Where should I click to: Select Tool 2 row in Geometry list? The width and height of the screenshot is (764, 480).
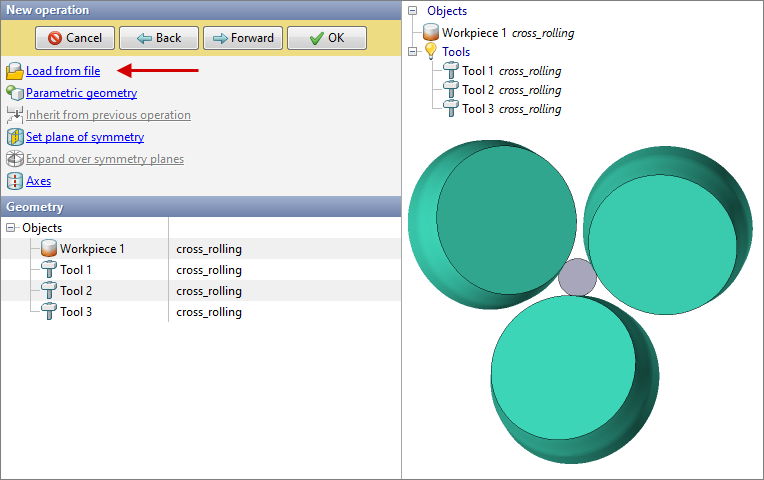[76, 291]
